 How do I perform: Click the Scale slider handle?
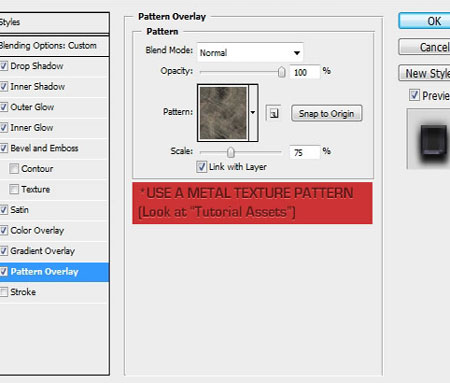(231, 152)
